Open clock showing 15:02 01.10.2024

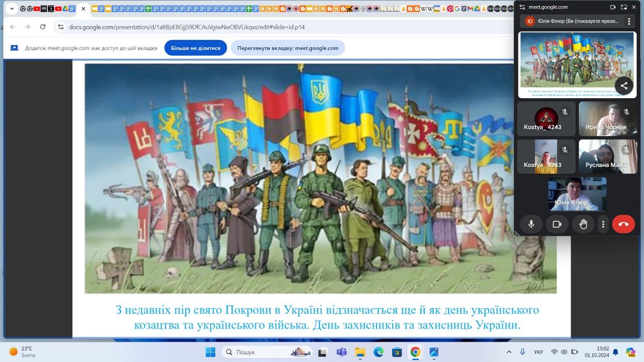pos(597,352)
